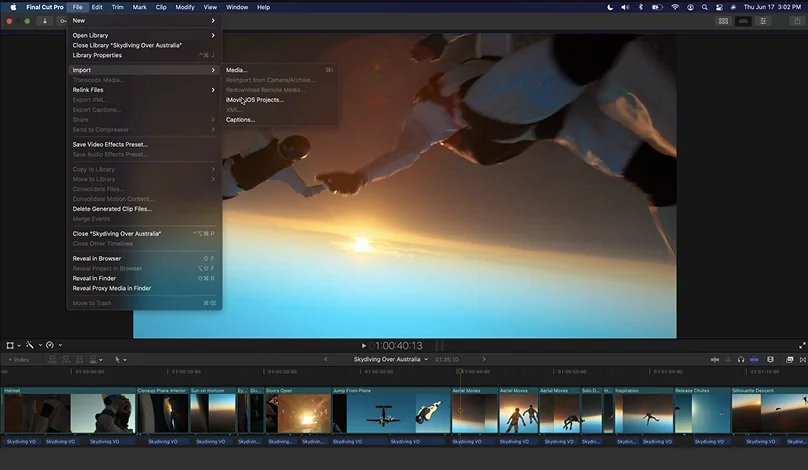This screenshot has width=808, height=470.
Task: Open the transform tool at the viewer's lower left
Action: coord(10,345)
